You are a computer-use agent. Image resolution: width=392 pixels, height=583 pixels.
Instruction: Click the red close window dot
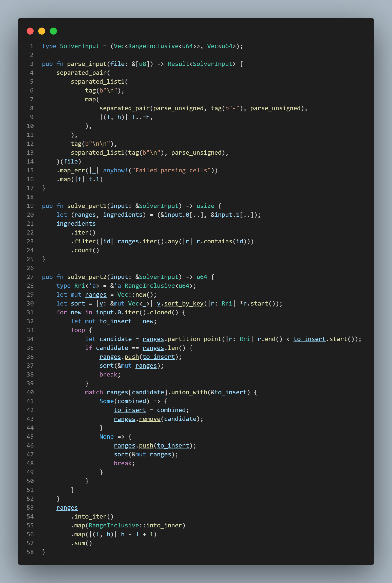tap(30, 31)
